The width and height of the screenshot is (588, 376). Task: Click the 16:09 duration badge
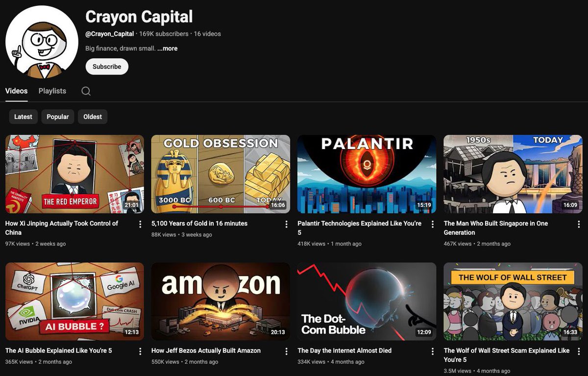(570, 205)
